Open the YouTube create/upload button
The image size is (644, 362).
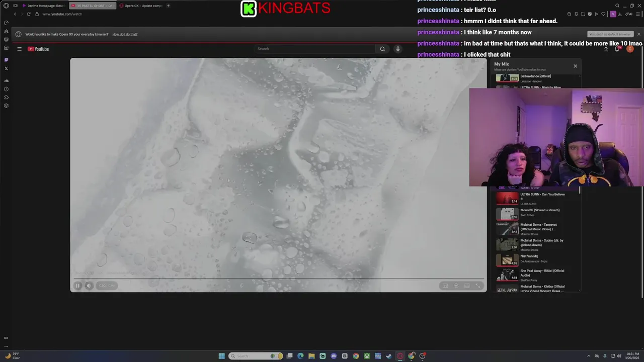click(606, 49)
